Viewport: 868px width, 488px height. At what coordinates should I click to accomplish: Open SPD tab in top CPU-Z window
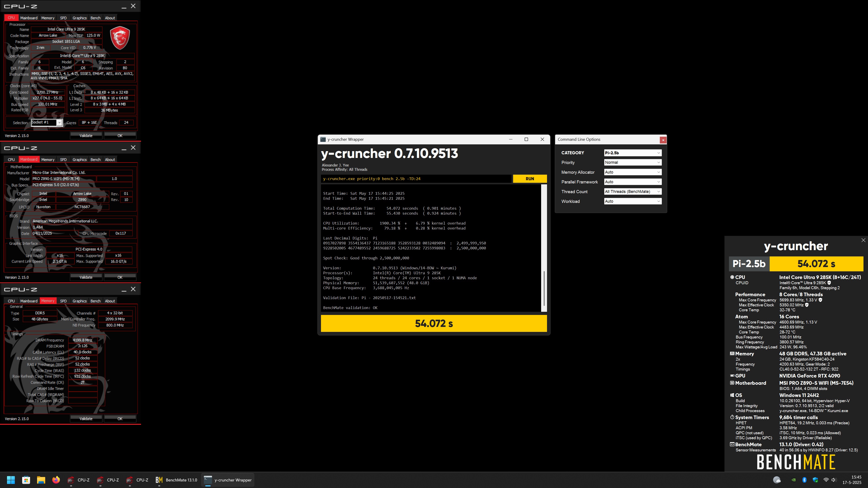pyautogui.click(x=63, y=18)
